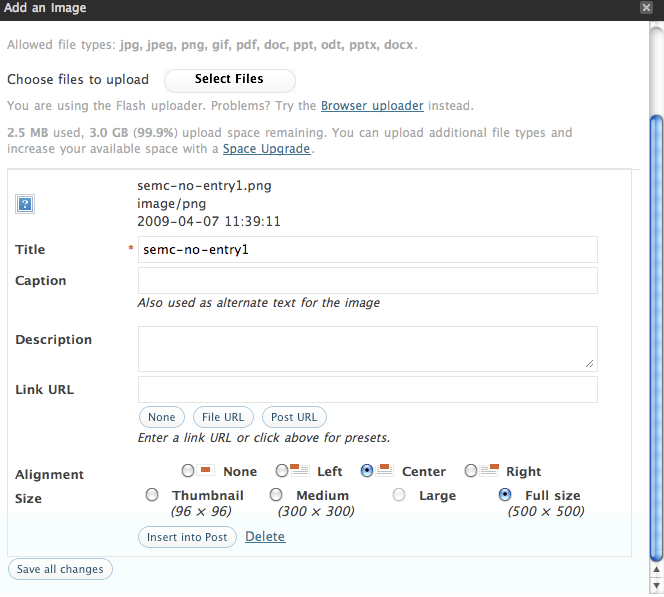Open the Browser uploader link
Screen dimensions: 664x597
[x=372, y=105]
